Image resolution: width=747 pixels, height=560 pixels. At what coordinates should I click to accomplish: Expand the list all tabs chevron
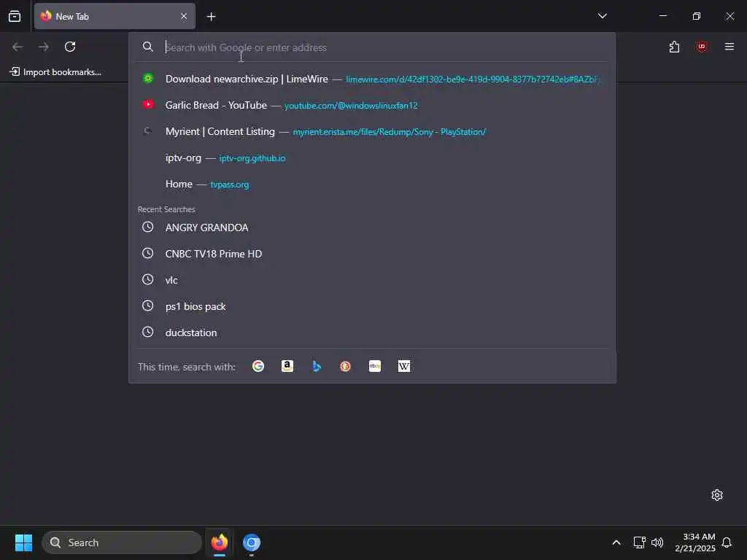point(602,16)
